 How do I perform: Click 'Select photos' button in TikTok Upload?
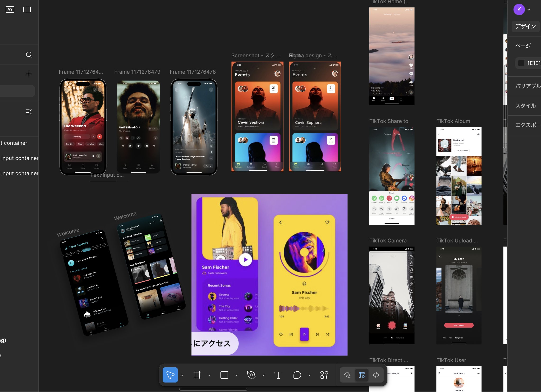pyautogui.click(x=459, y=325)
